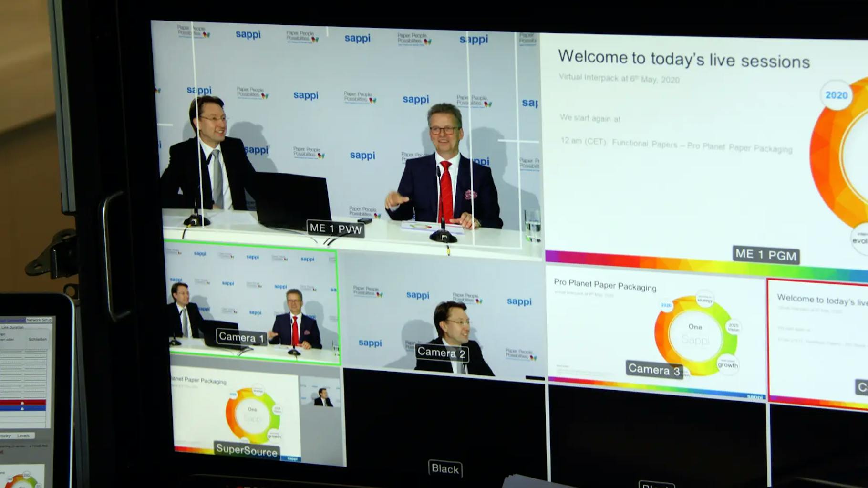The height and width of the screenshot is (488, 868).
Task: Select the Camera 3 source tile
Action: click(x=656, y=334)
